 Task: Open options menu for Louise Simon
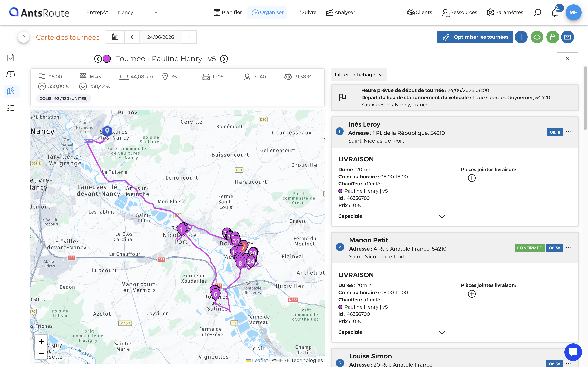(569, 364)
